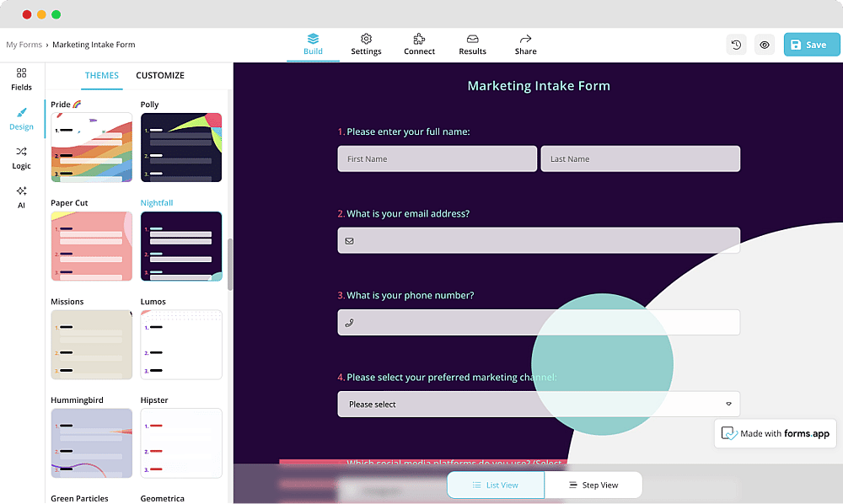Switch to the CUSTOMIZE tab

click(160, 76)
